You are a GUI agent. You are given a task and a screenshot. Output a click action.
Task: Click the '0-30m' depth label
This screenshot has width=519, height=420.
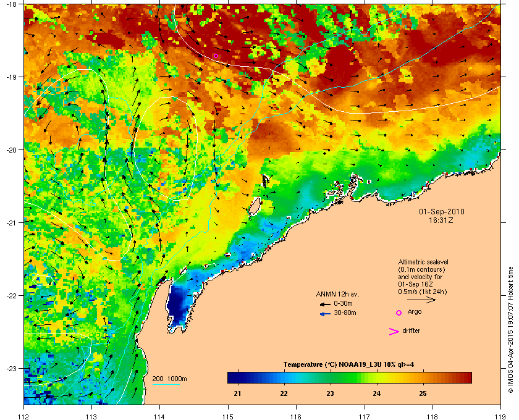(x=343, y=303)
